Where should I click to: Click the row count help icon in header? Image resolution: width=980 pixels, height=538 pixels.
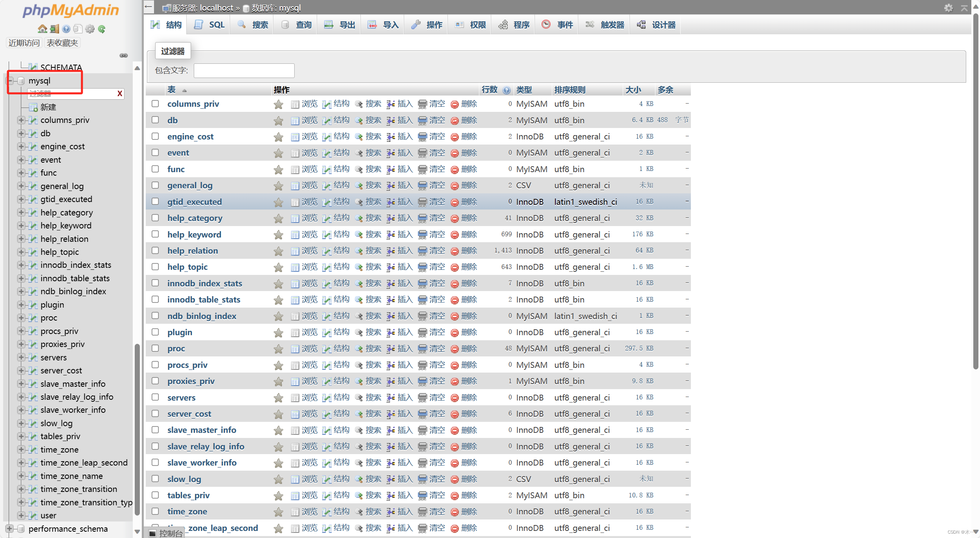point(507,90)
